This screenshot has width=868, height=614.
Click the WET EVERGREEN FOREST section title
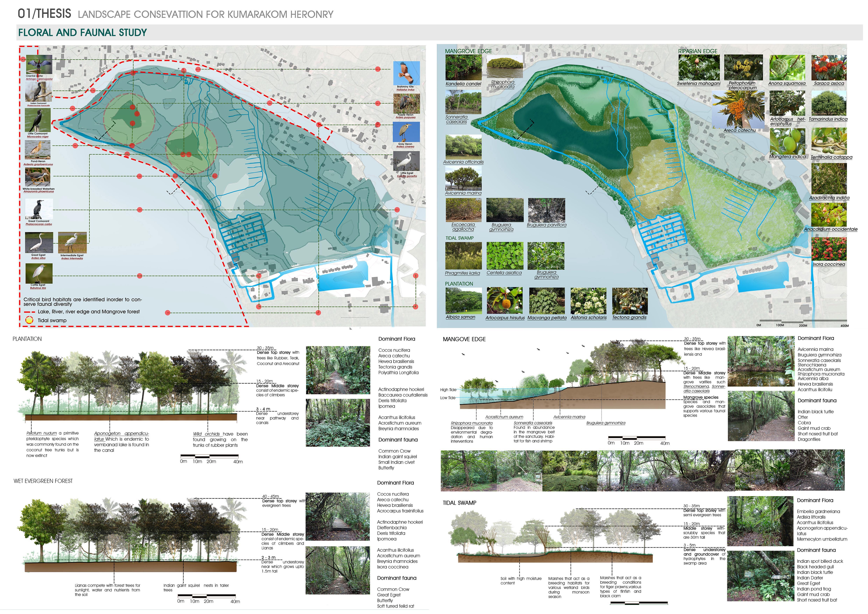(x=43, y=481)
